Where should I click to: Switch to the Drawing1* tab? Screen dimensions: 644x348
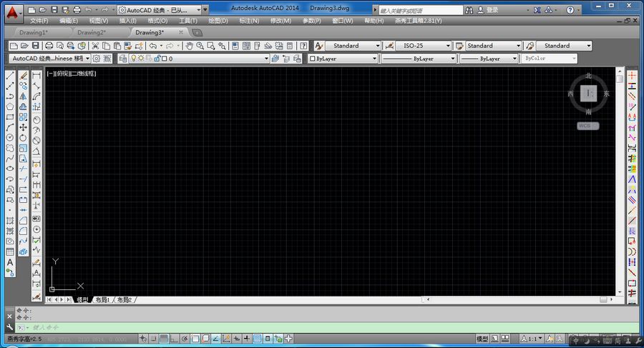point(34,32)
